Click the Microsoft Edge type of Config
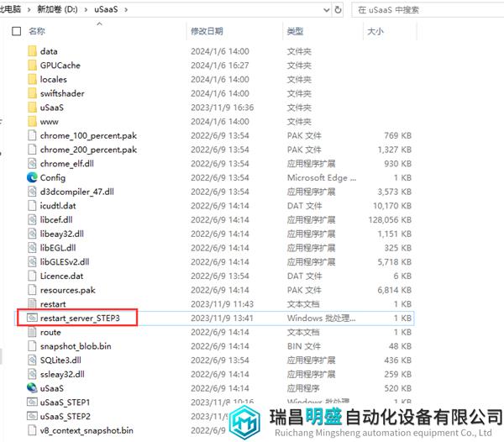 click(322, 178)
